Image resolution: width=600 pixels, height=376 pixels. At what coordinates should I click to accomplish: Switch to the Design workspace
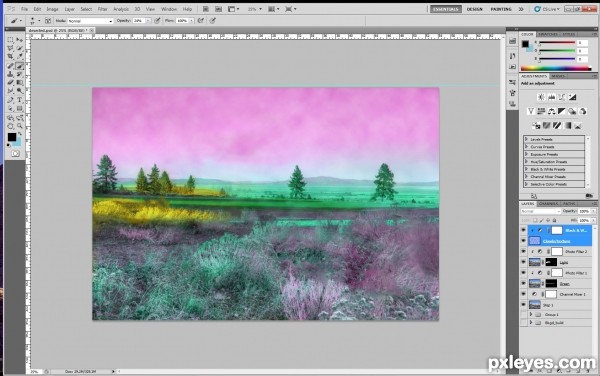pos(474,9)
